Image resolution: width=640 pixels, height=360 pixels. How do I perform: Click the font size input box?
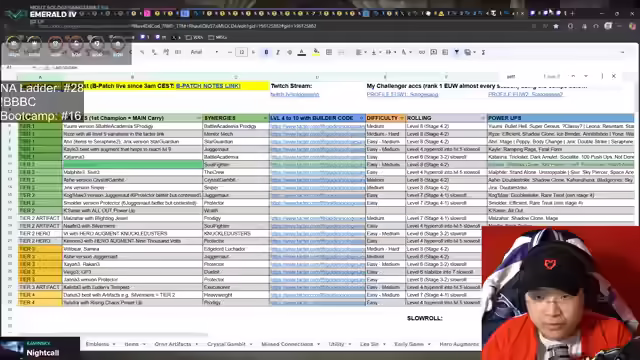click(x=241, y=52)
